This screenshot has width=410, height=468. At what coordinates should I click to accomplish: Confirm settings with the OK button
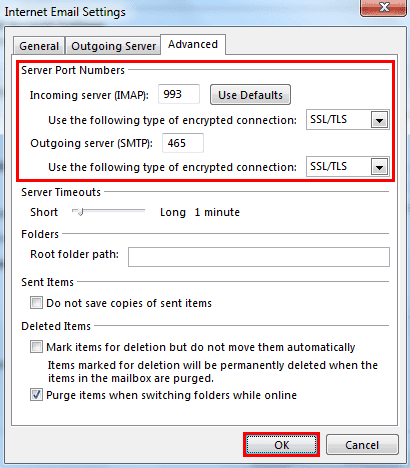(281, 445)
